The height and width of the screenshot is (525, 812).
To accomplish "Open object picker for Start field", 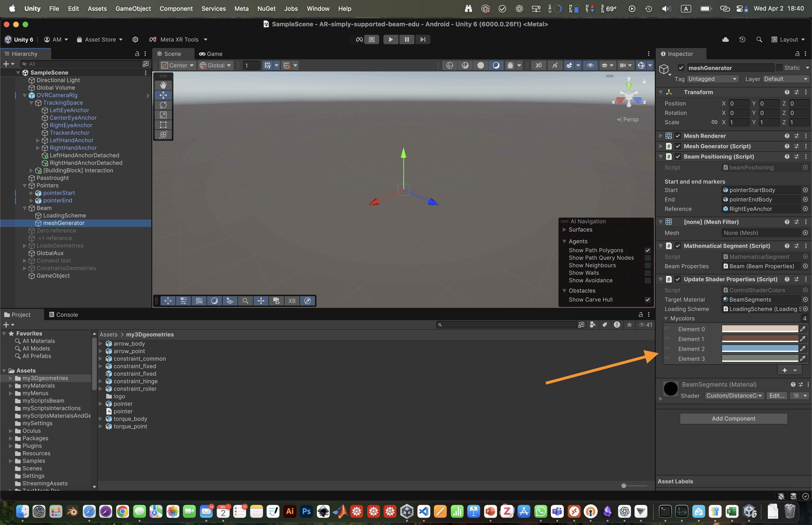I will click(805, 190).
